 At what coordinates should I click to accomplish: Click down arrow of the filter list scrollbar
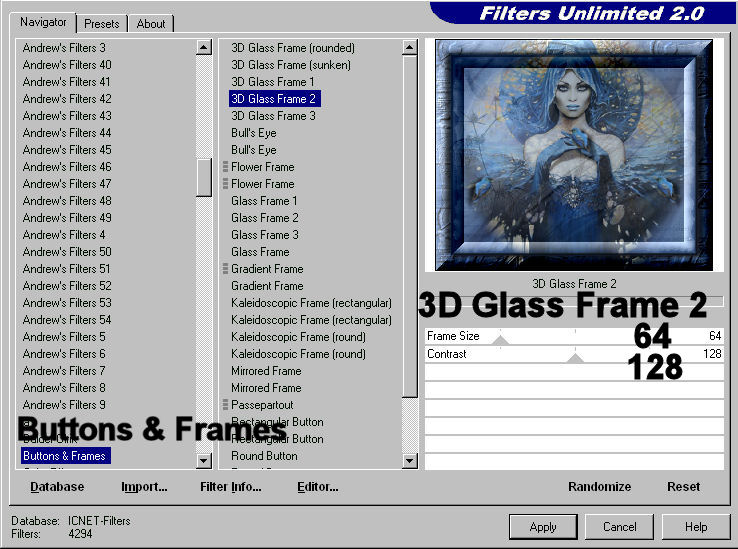410,460
